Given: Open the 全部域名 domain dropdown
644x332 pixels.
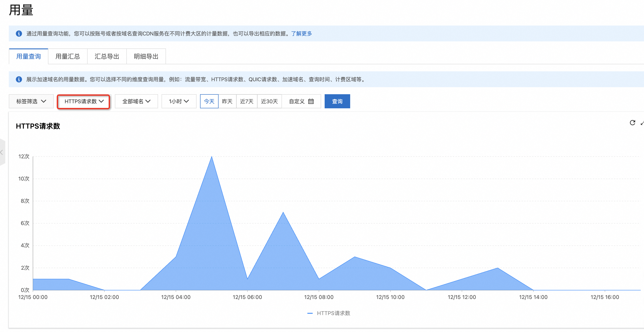Looking at the screenshot, I should (136, 101).
